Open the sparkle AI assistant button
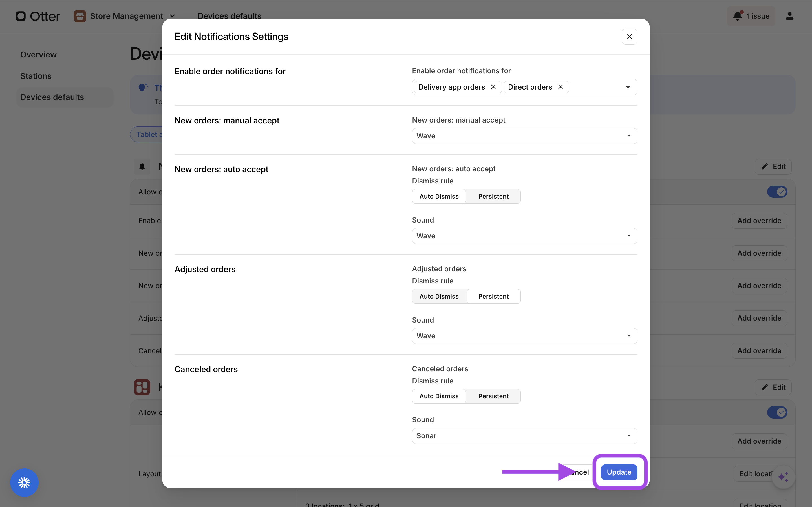The width and height of the screenshot is (812, 507). [783, 477]
